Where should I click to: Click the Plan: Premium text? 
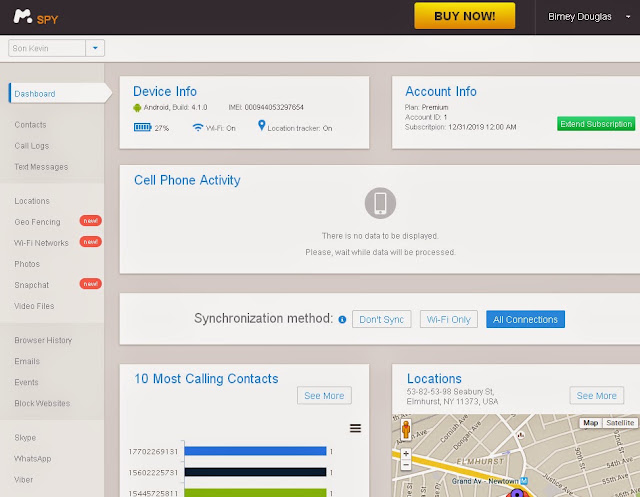(426, 107)
